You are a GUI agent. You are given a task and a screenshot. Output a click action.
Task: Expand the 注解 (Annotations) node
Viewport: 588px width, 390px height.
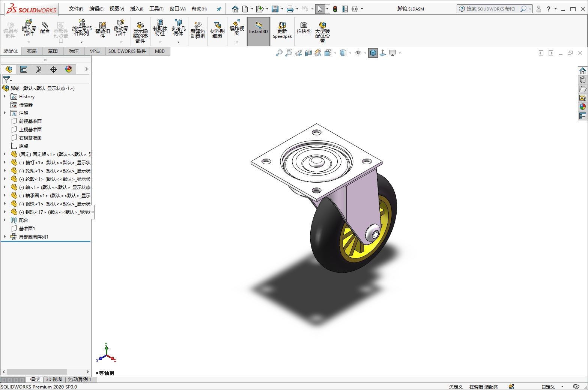point(5,113)
